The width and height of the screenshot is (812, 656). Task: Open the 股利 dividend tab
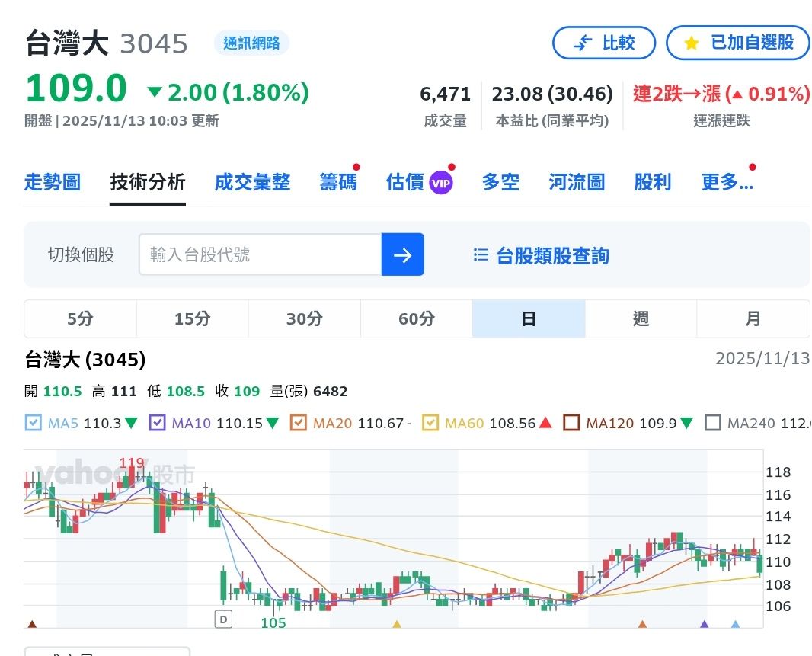(652, 182)
